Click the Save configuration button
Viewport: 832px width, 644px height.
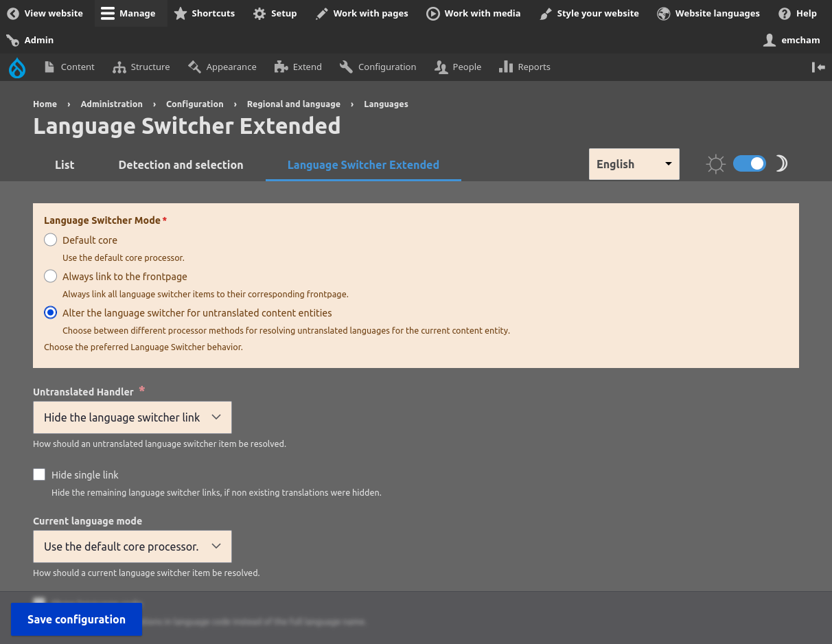(76, 619)
